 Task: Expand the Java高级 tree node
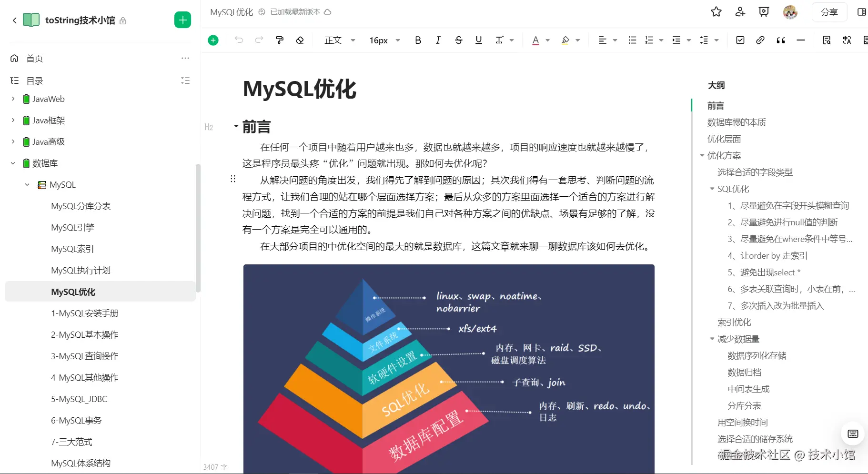(x=13, y=141)
